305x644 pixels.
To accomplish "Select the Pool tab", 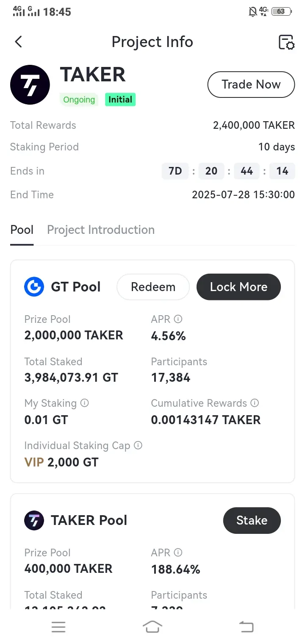I will click(22, 230).
